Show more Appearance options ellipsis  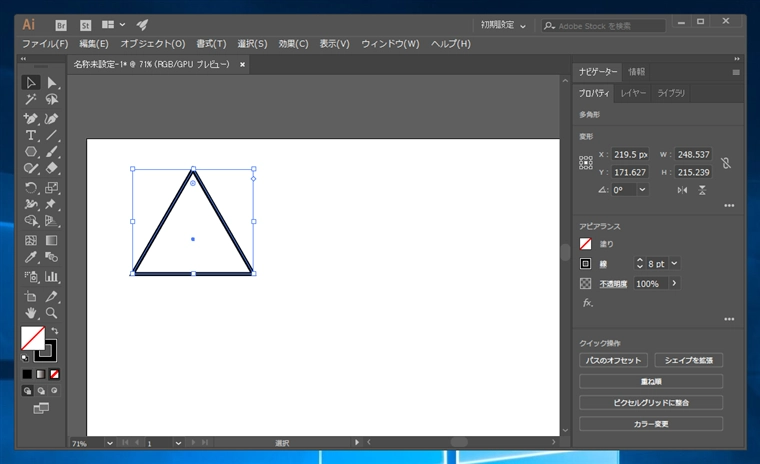click(x=729, y=319)
